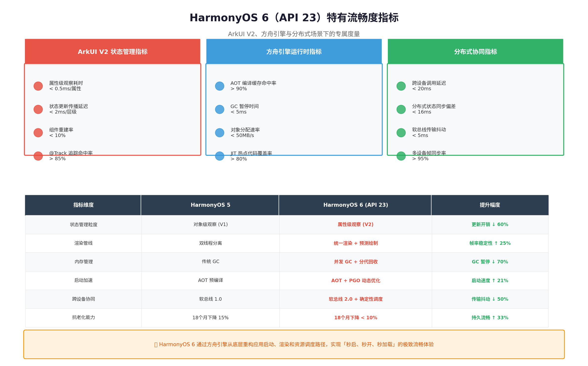Click the table cell 抗老化能力
Image resolution: width=588 pixels, height=366 pixels.
(x=84, y=318)
